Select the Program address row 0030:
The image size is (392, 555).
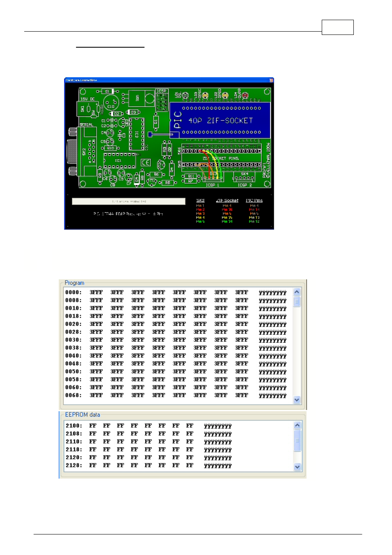176,340
